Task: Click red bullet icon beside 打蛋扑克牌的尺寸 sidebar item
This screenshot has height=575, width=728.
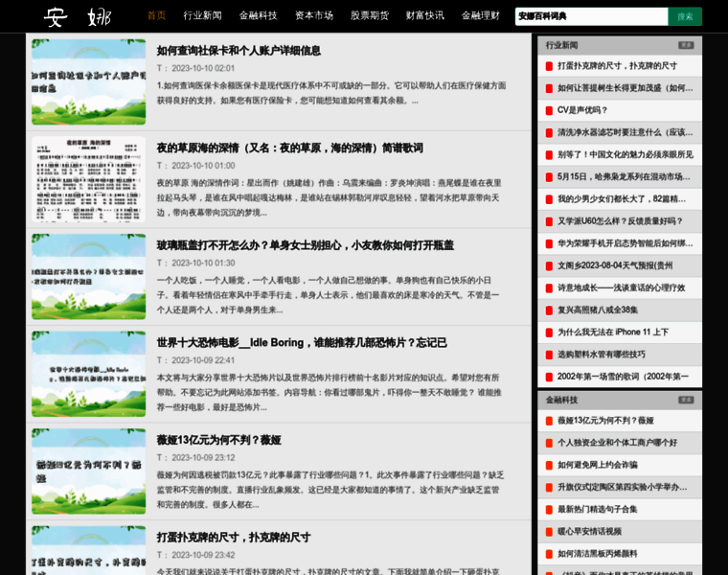Action: [549, 66]
